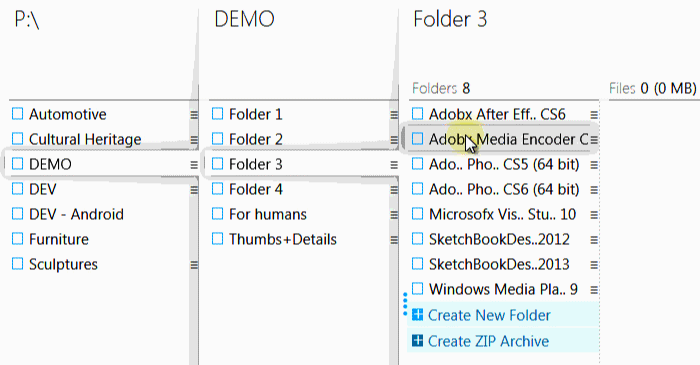
Task: Open menu icon for Ado.. Pho.. CS5
Action: click(x=594, y=165)
